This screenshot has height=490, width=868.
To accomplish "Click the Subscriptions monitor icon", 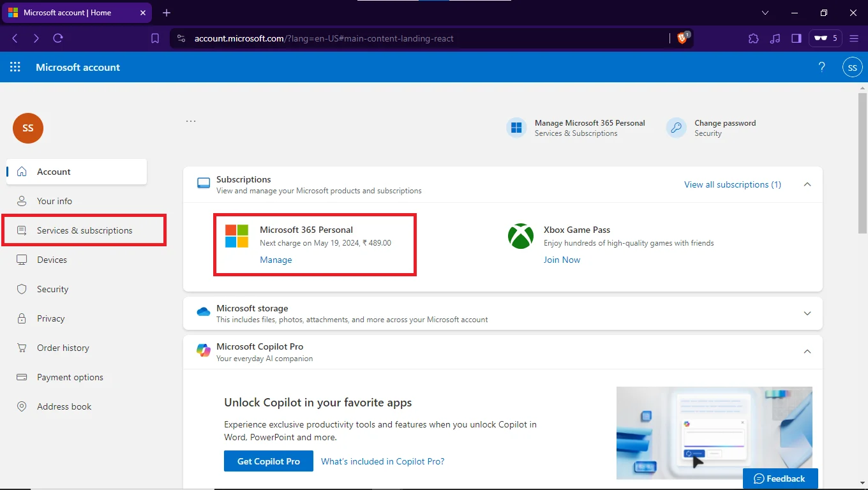I will (x=204, y=184).
